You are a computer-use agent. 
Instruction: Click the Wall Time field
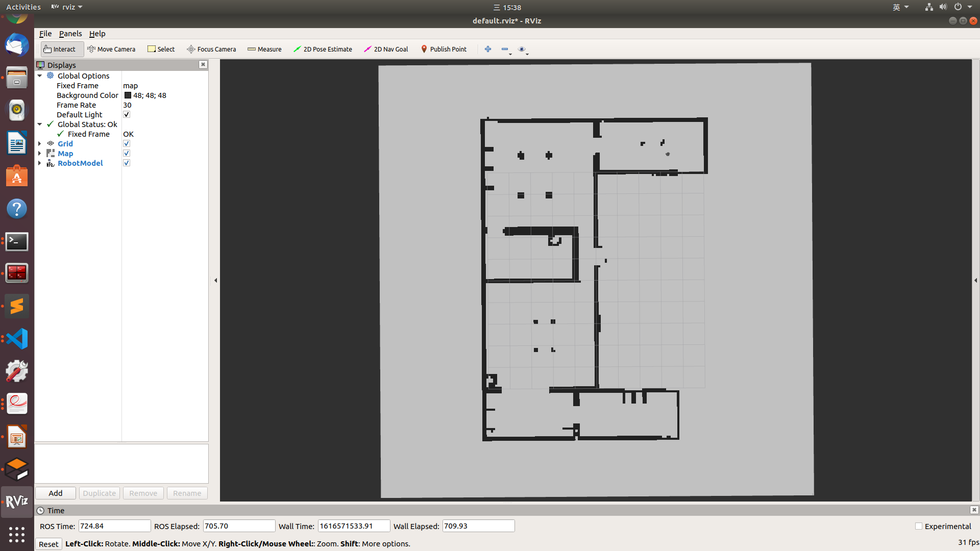click(x=354, y=526)
